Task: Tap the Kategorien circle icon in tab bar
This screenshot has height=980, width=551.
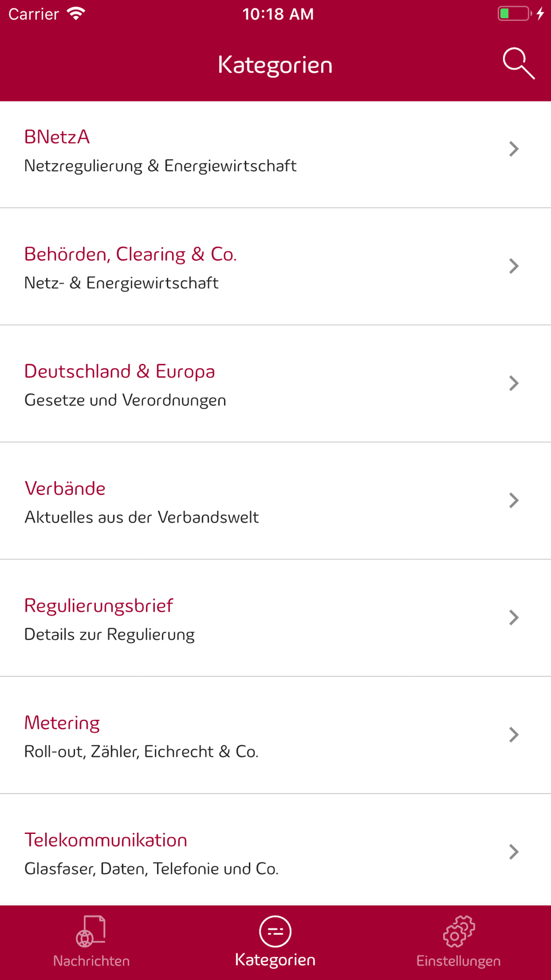Action: (x=275, y=931)
